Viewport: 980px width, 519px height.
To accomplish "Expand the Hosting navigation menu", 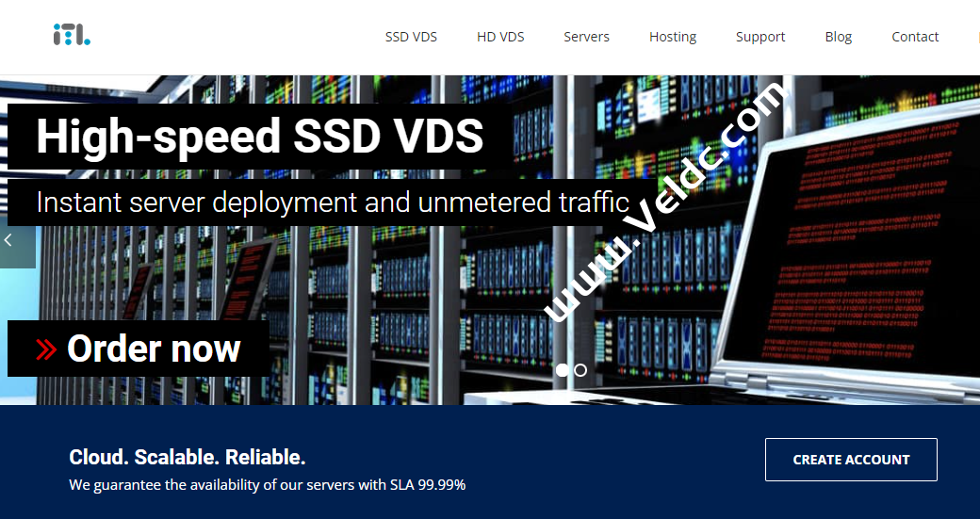I will click(x=673, y=37).
